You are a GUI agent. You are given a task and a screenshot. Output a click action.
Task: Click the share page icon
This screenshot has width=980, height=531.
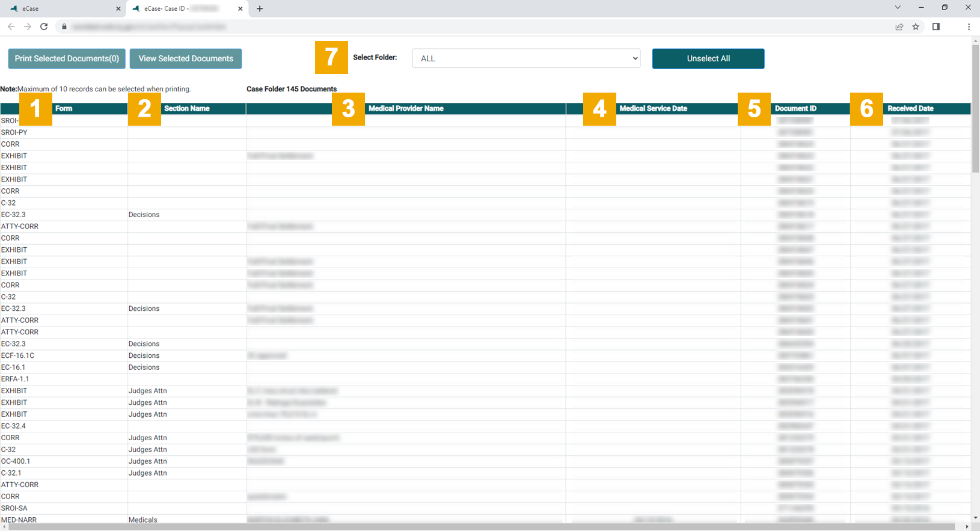[x=899, y=26]
